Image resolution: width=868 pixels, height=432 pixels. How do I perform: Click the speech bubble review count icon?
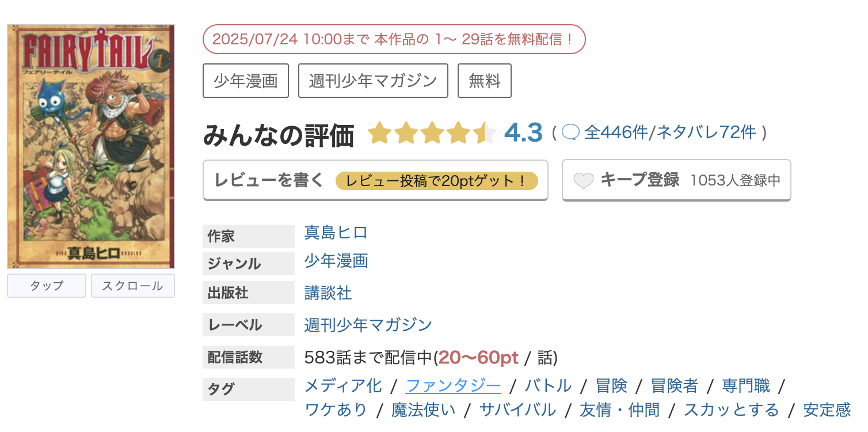click(570, 132)
